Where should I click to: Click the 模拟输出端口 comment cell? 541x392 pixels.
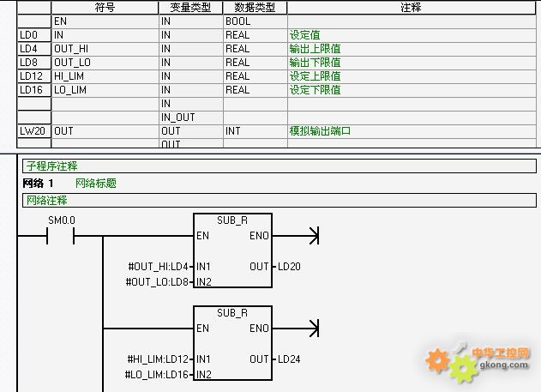point(412,131)
